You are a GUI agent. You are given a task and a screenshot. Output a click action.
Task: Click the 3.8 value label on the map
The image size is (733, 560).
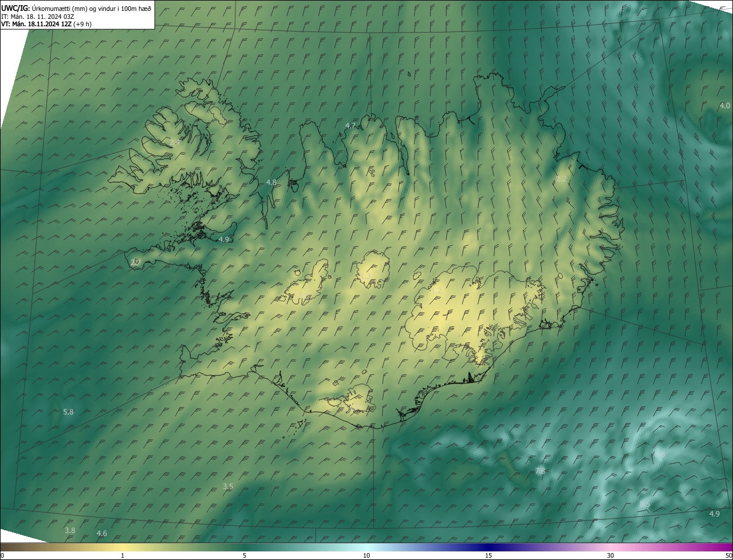[x=70, y=531]
